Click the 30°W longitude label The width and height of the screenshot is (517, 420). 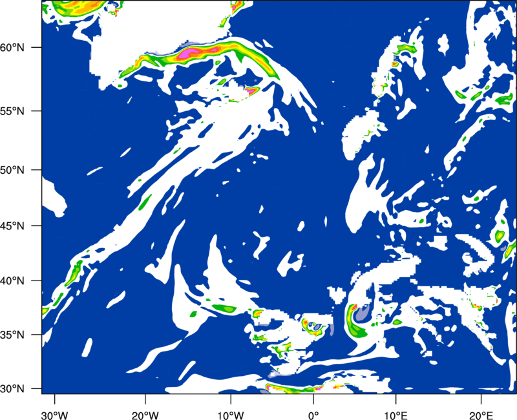[x=55, y=415]
